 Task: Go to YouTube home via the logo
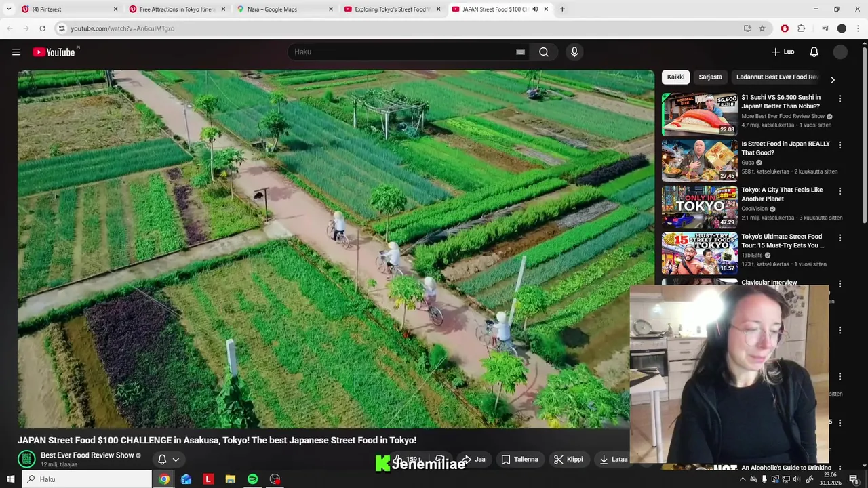click(x=54, y=52)
